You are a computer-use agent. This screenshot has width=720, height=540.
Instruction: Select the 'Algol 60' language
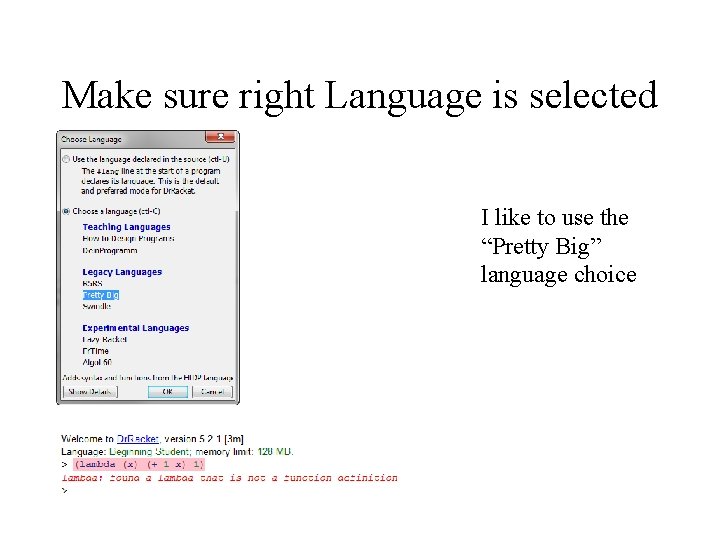pyautogui.click(x=97, y=362)
